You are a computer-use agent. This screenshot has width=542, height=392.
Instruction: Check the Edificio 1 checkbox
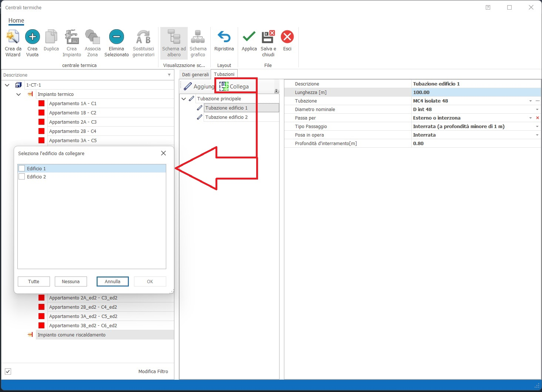tap(22, 168)
